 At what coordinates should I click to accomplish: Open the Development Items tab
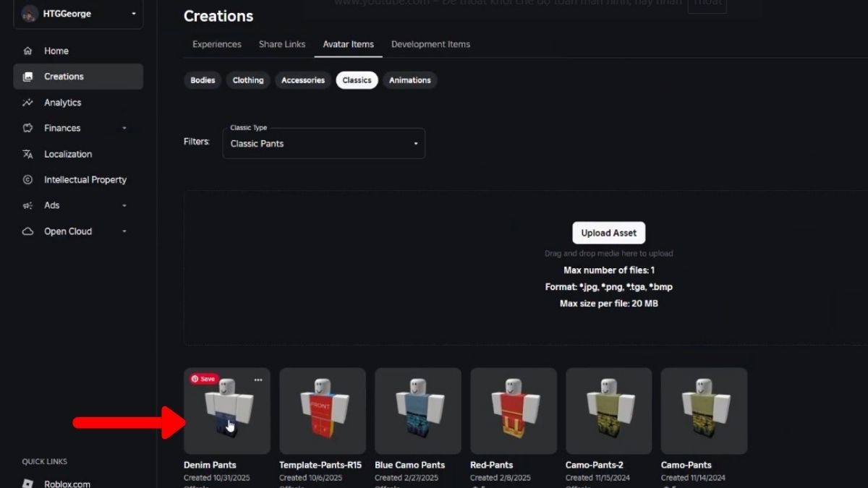pyautogui.click(x=430, y=44)
